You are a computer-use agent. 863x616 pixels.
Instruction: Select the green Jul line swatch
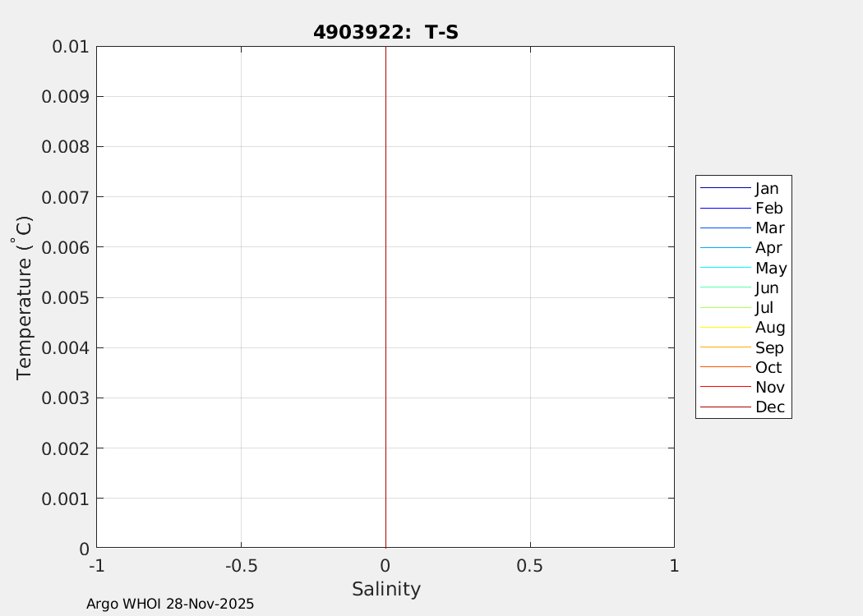tap(725, 307)
